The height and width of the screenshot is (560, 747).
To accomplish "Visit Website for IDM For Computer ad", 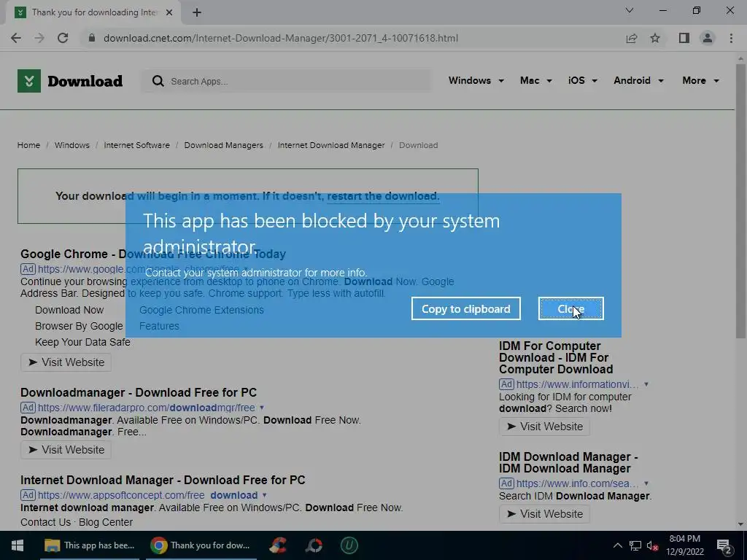I will [544, 427].
